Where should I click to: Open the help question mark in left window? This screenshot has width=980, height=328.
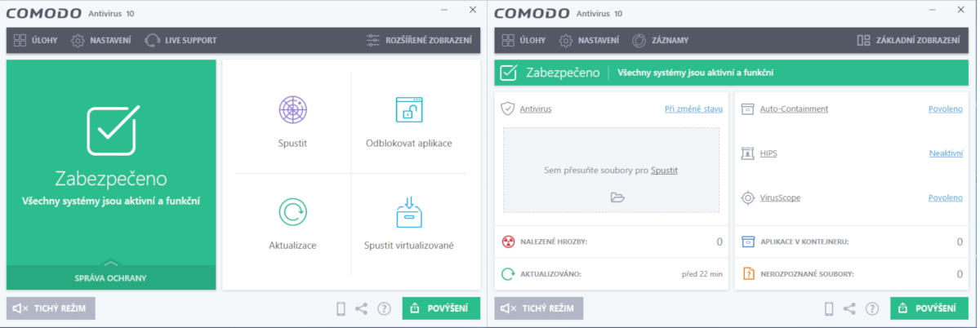tap(384, 308)
